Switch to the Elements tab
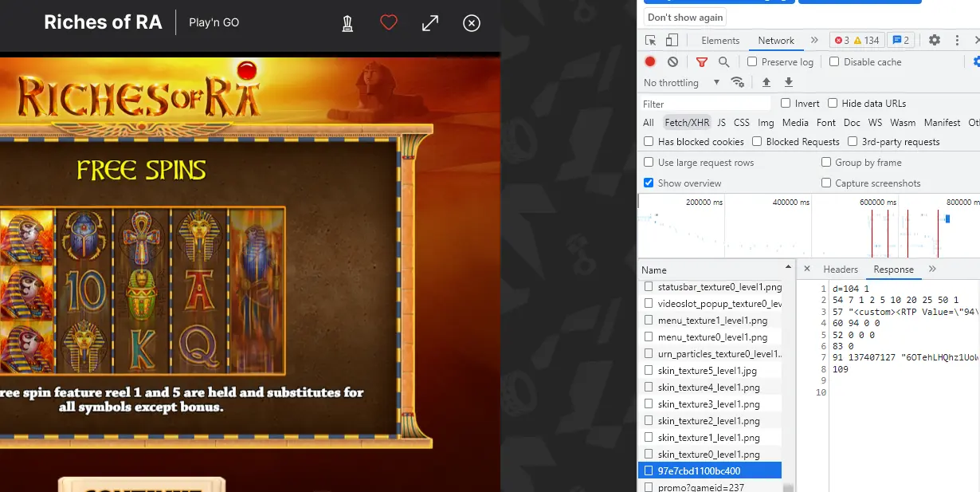 tap(720, 41)
